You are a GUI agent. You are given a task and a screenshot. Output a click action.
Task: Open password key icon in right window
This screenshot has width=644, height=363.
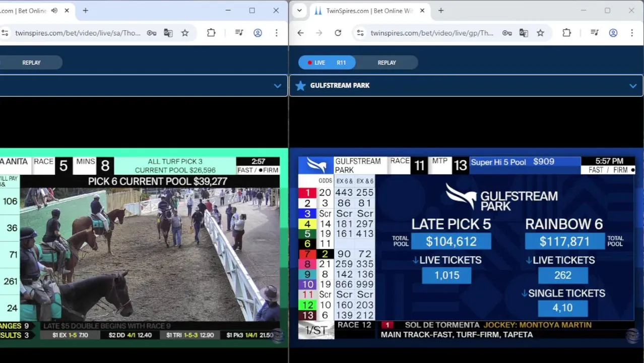pos(507,33)
